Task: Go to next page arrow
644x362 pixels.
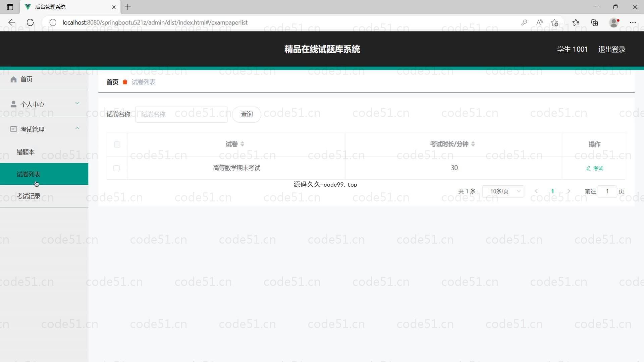Action: [569, 191]
